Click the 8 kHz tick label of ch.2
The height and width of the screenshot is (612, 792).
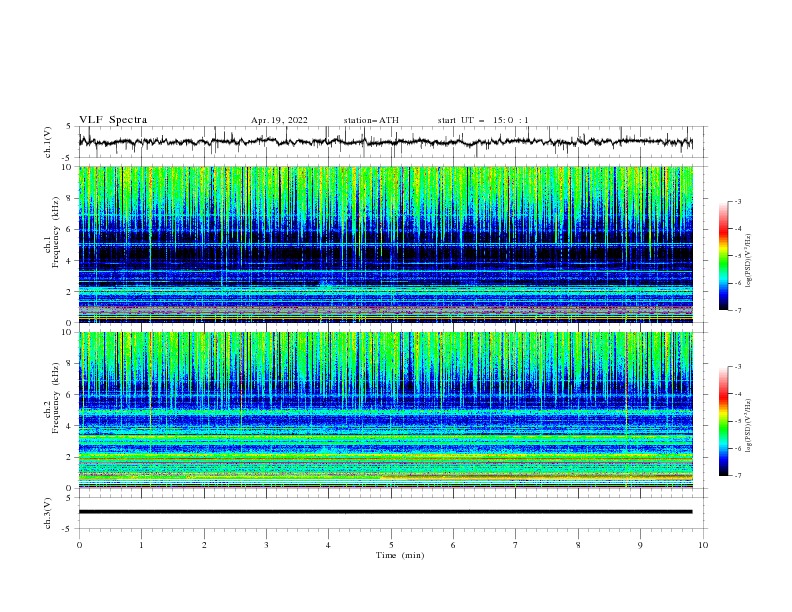(x=70, y=364)
